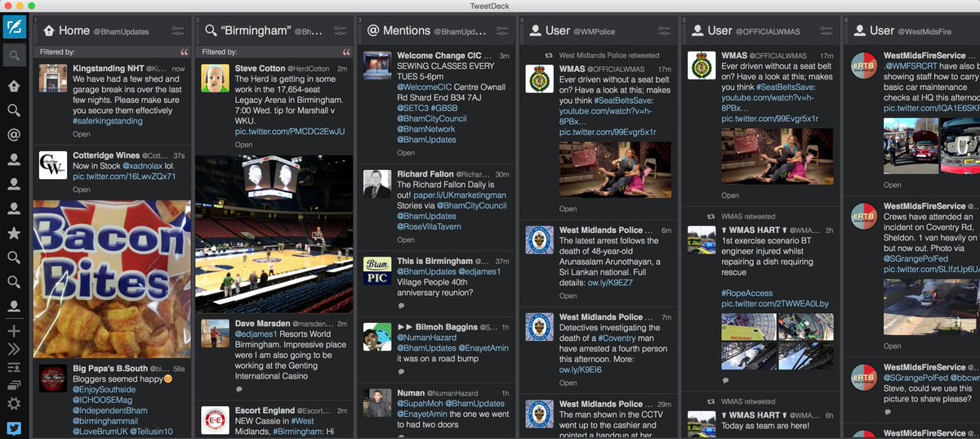Image resolution: width=980 pixels, height=439 pixels.
Task: Click retweet icon beside "West Midlands Police retweeted"
Action: (549, 56)
